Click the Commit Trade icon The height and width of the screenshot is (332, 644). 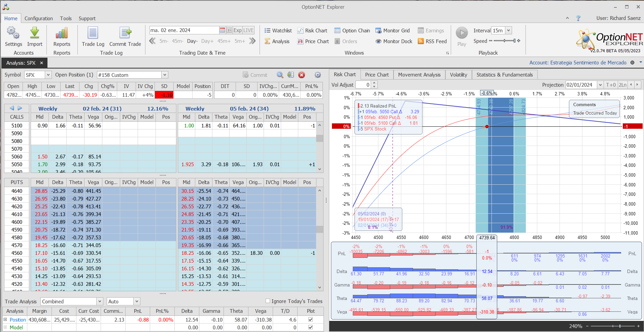[x=125, y=33]
